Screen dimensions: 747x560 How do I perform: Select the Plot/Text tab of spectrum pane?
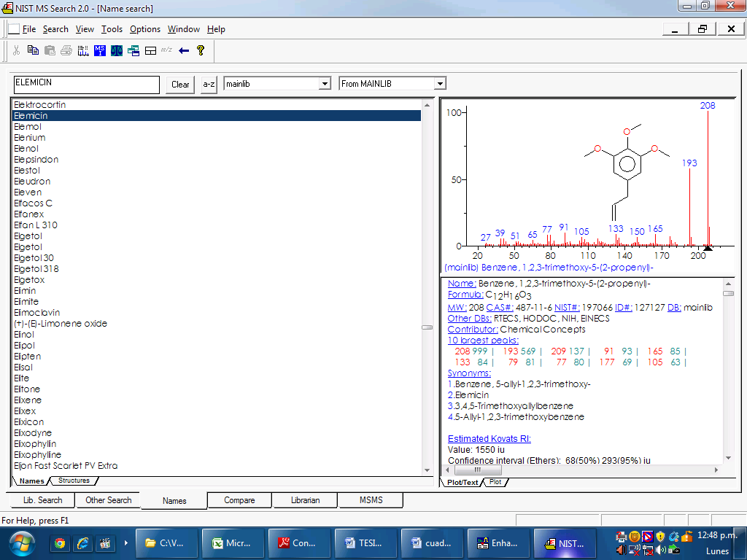pyautogui.click(x=462, y=482)
